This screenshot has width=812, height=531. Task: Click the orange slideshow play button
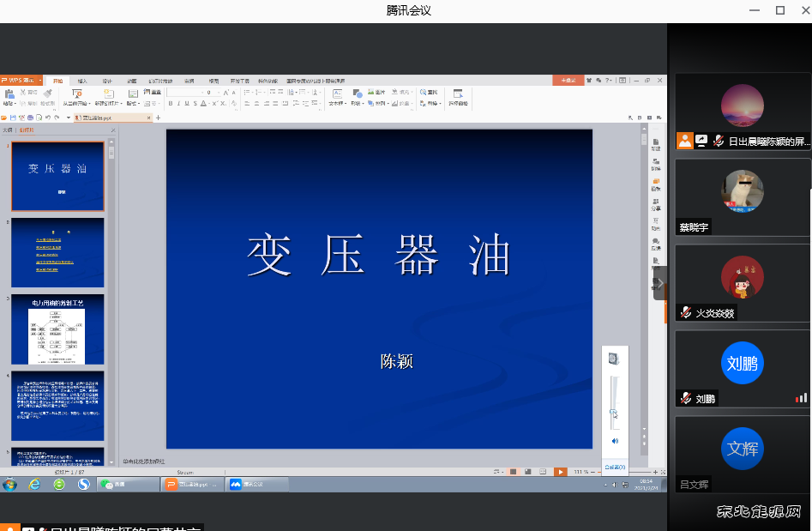click(x=560, y=472)
